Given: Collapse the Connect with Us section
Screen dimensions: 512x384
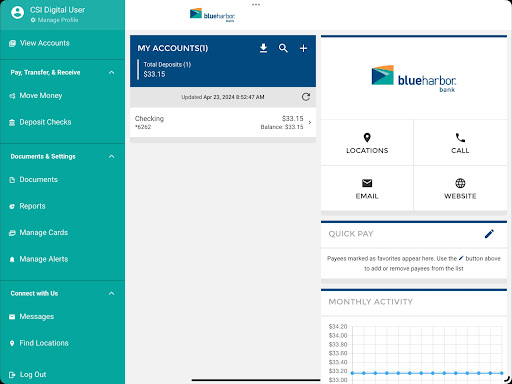Looking at the screenshot, I should 112,293.
